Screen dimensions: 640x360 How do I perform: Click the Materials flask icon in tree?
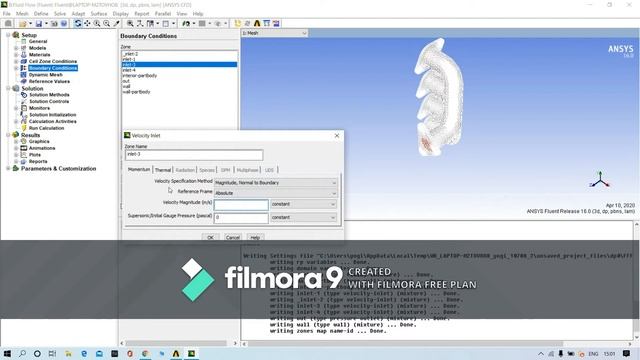point(24,55)
